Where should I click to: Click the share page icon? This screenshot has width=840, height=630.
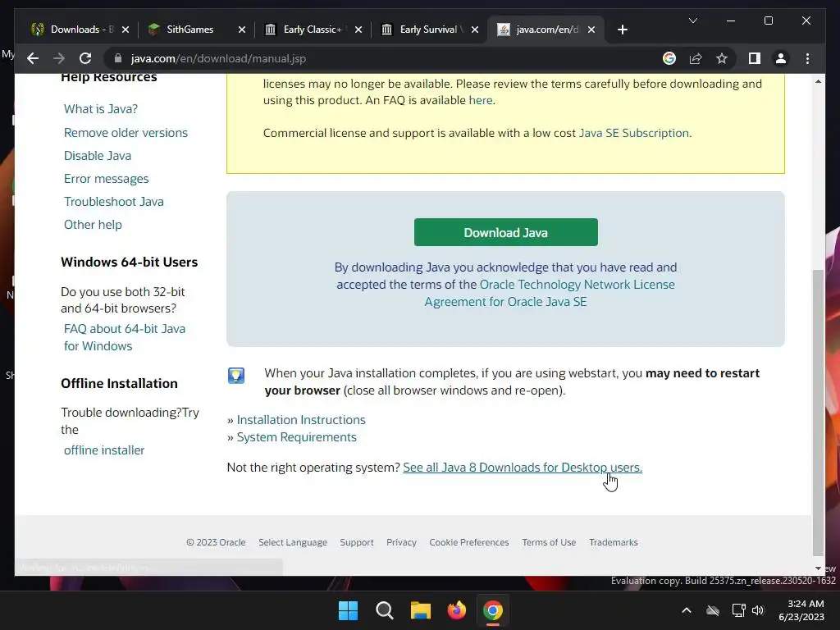coord(696,58)
